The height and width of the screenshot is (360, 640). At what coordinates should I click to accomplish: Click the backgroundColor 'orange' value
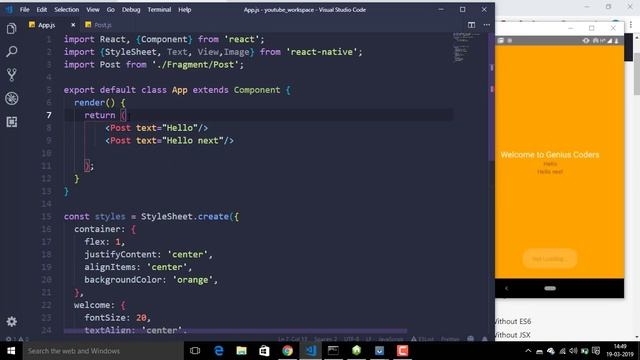[x=192, y=280]
